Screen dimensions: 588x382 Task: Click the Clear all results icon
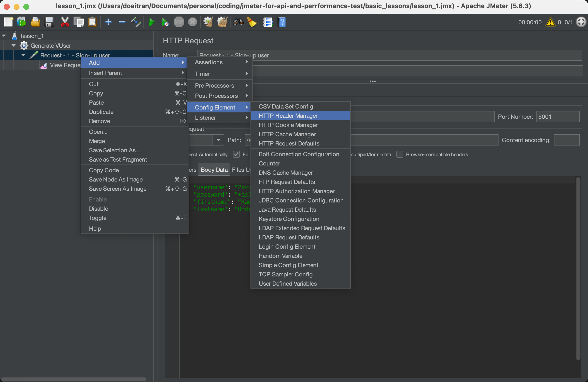click(x=222, y=22)
